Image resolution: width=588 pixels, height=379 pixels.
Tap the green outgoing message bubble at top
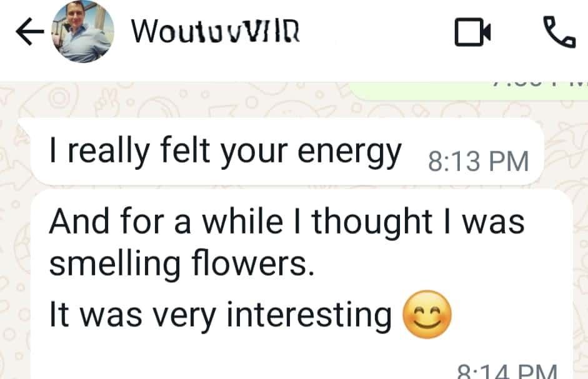(469, 91)
